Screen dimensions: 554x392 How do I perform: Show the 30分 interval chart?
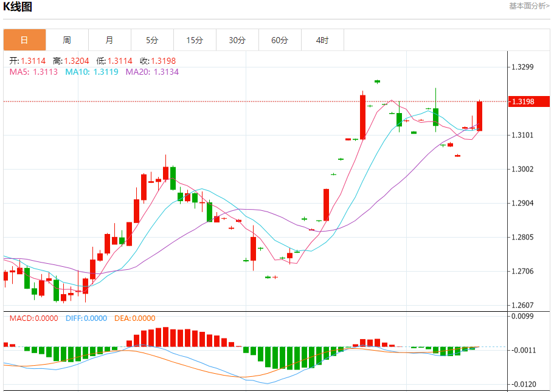[237, 40]
